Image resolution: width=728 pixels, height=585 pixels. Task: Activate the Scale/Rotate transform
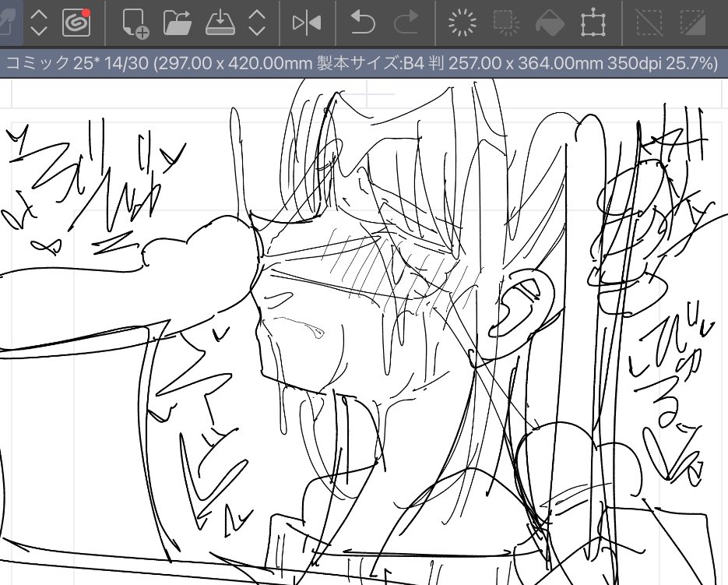pyautogui.click(x=593, y=23)
